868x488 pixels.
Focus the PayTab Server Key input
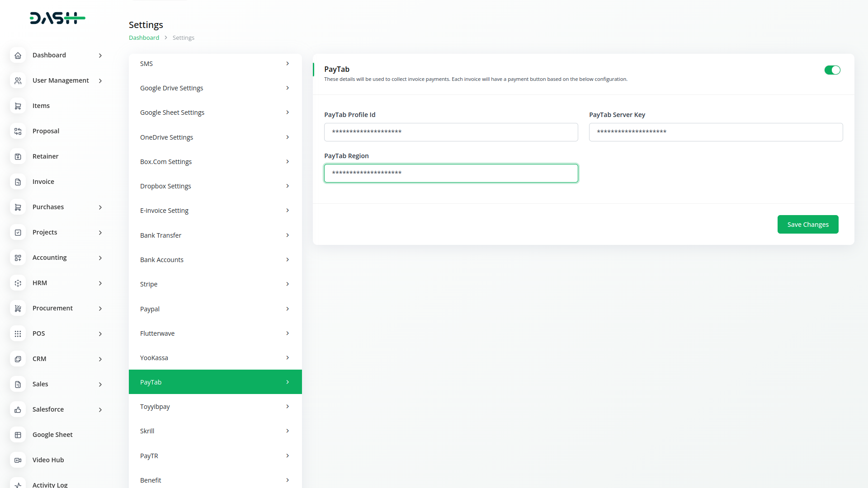tap(716, 132)
